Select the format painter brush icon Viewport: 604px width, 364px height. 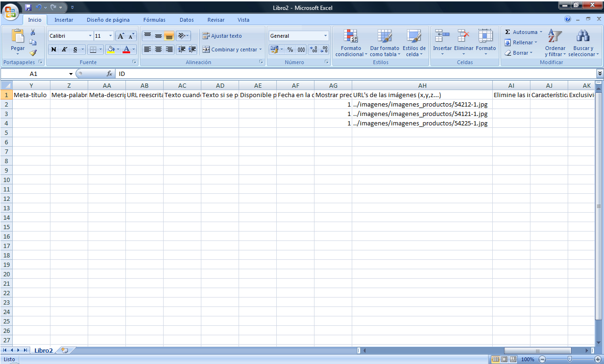33,53
